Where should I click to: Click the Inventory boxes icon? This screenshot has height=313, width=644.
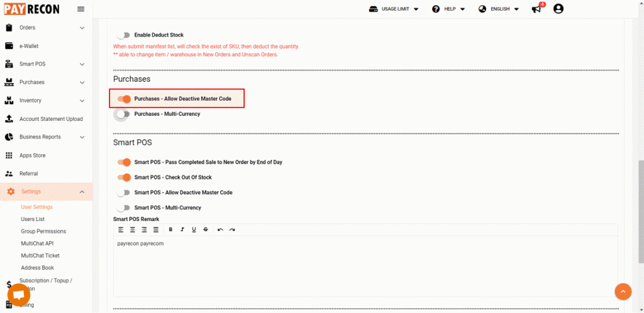(x=9, y=100)
